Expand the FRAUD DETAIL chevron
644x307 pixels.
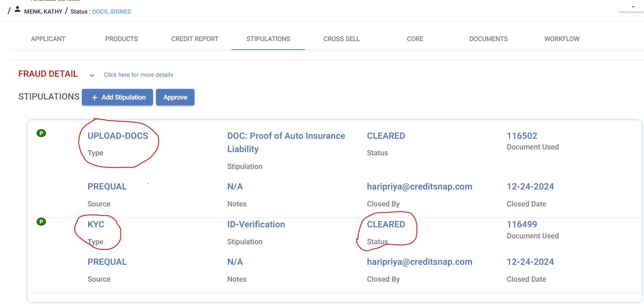pyautogui.click(x=92, y=75)
